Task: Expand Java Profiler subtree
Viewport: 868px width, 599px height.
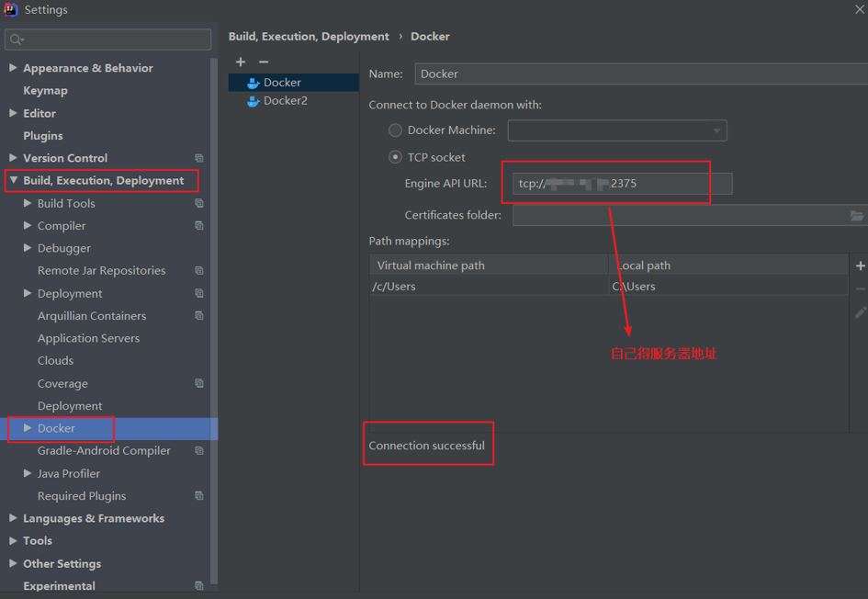Action: click(x=28, y=473)
